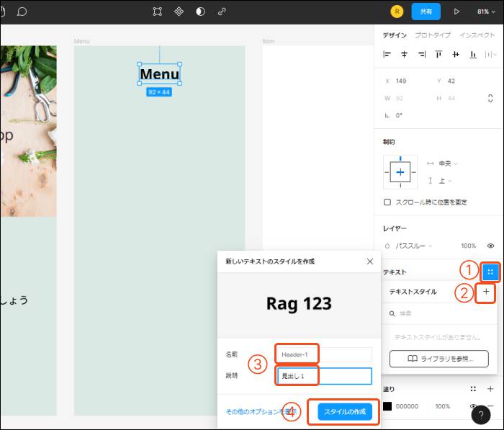Enable the スクロール時に位置を固定 checkbox
This screenshot has width=504, height=430.
pyautogui.click(x=387, y=202)
